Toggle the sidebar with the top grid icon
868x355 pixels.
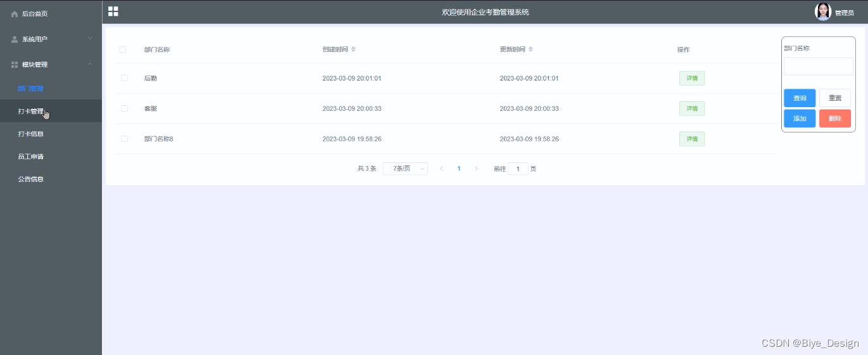[113, 11]
